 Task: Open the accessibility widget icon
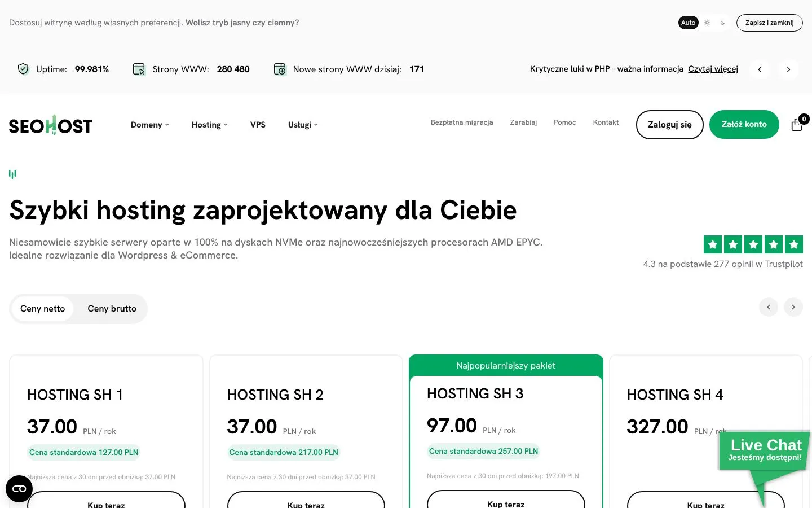(x=19, y=489)
